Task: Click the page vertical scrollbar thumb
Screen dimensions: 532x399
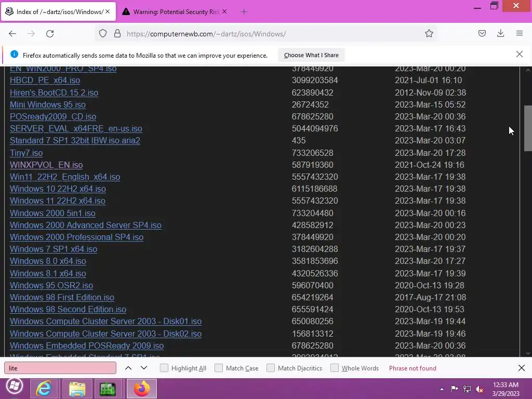Action: coord(528,128)
